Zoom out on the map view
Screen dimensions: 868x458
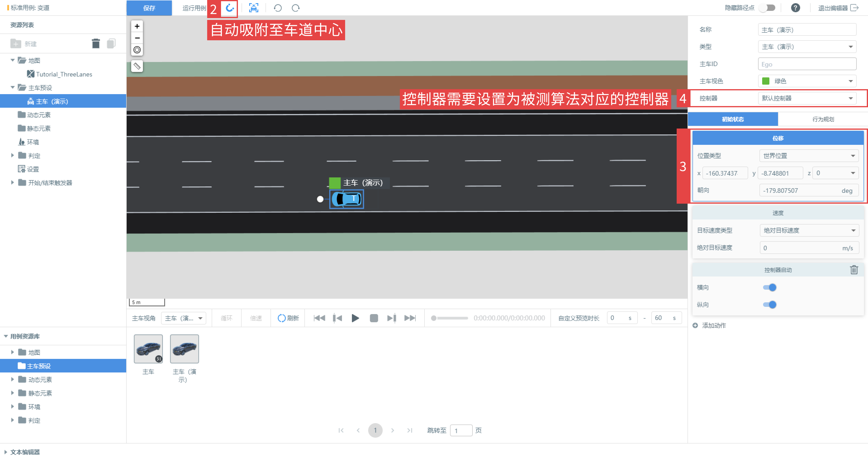[137, 38]
